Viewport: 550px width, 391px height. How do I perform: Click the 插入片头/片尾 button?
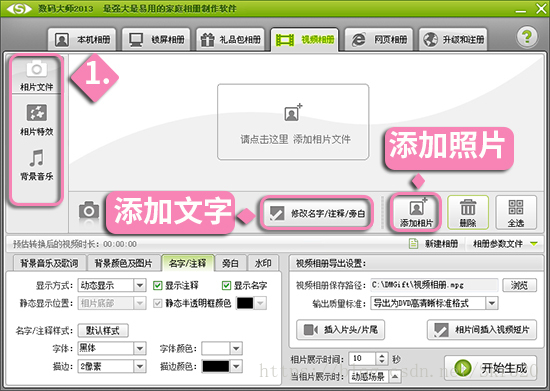[x=340, y=330]
